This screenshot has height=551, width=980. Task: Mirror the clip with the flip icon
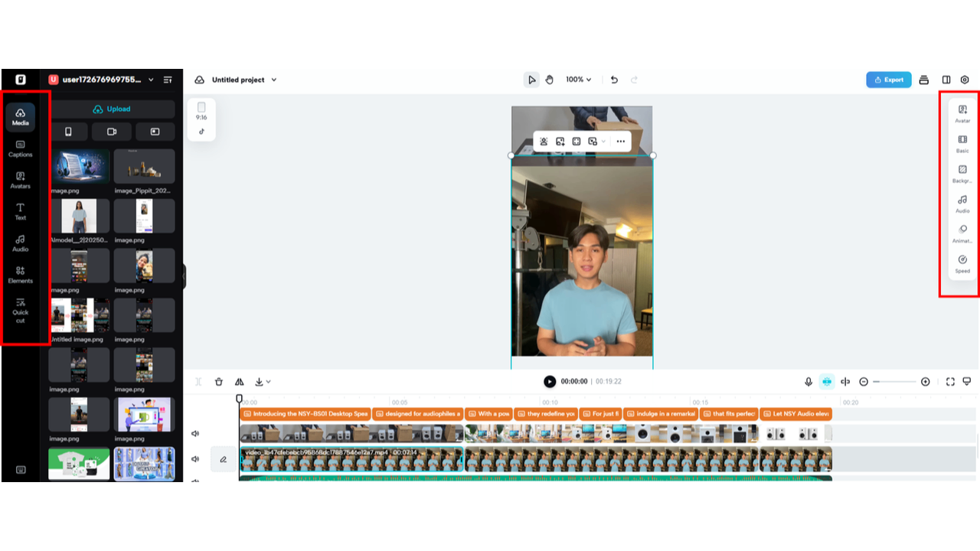pyautogui.click(x=239, y=381)
